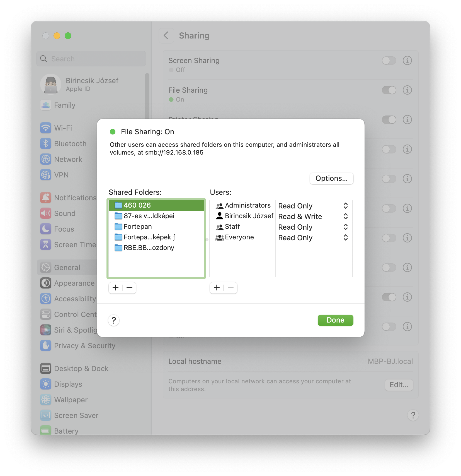Select the 460 026 shared folder
Image resolution: width=461 pixels, height=476 pixels.
(x=156, y=205)
